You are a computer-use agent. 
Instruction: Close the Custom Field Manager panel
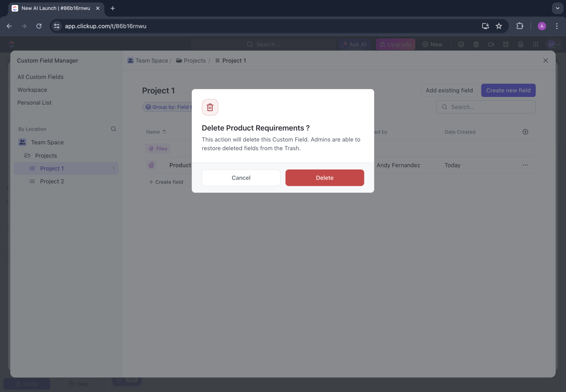coord(545,60)
